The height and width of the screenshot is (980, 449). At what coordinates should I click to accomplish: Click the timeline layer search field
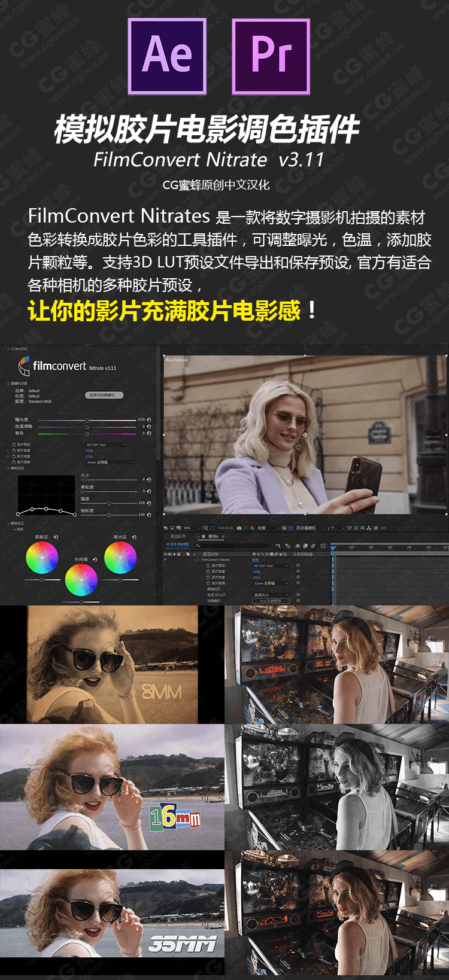pos(232,546)
